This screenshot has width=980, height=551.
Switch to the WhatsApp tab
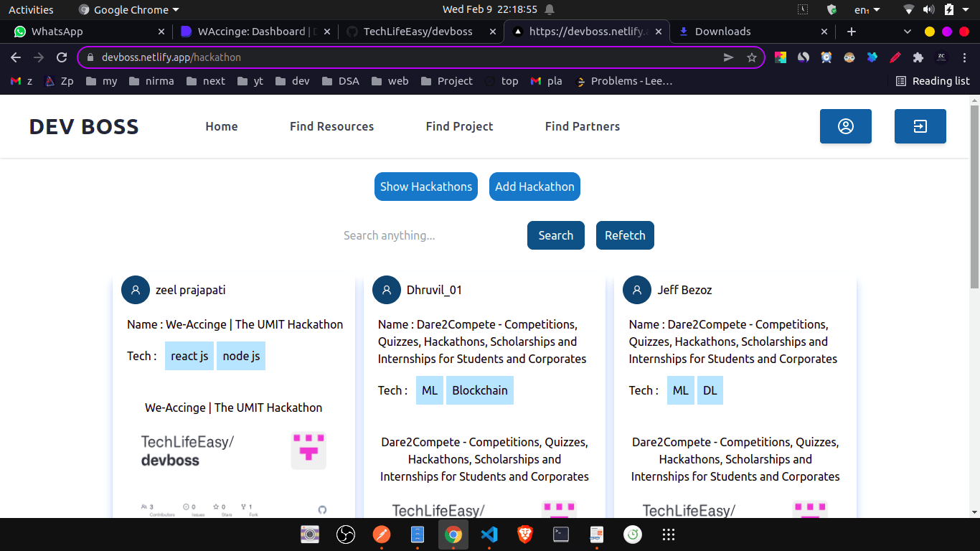[x=88, y=32]
